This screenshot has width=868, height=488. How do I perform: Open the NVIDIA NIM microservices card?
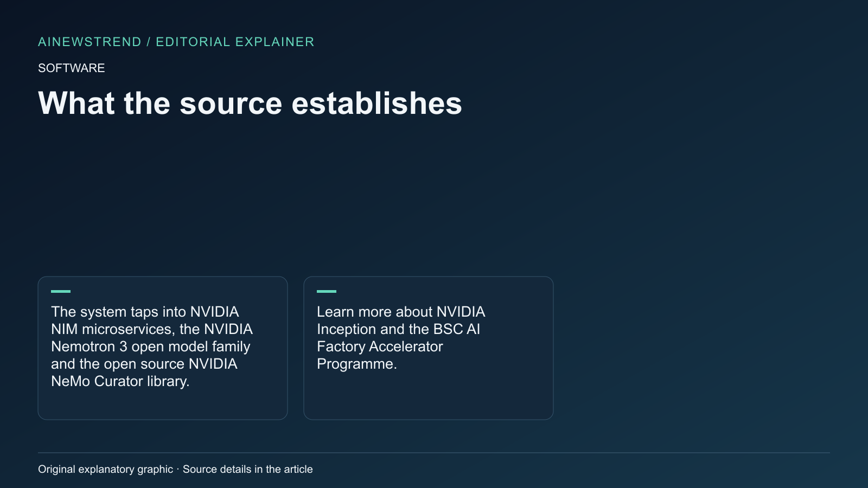(163, 348)
